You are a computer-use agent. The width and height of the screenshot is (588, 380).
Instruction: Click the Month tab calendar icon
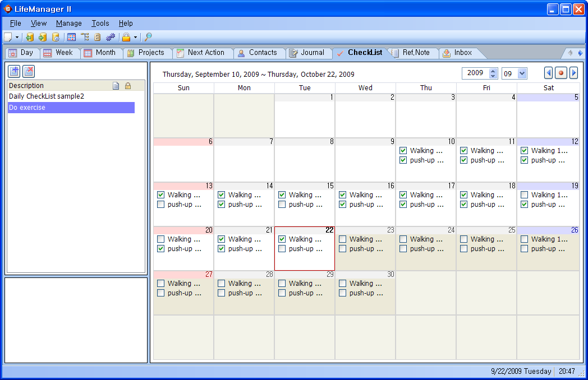pos(88,53)
